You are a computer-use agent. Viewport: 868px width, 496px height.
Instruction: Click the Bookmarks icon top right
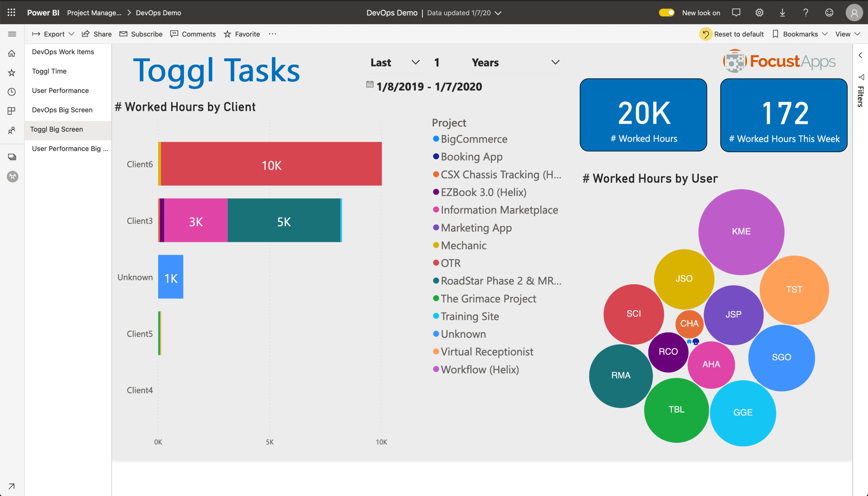(x=777, y=34)
